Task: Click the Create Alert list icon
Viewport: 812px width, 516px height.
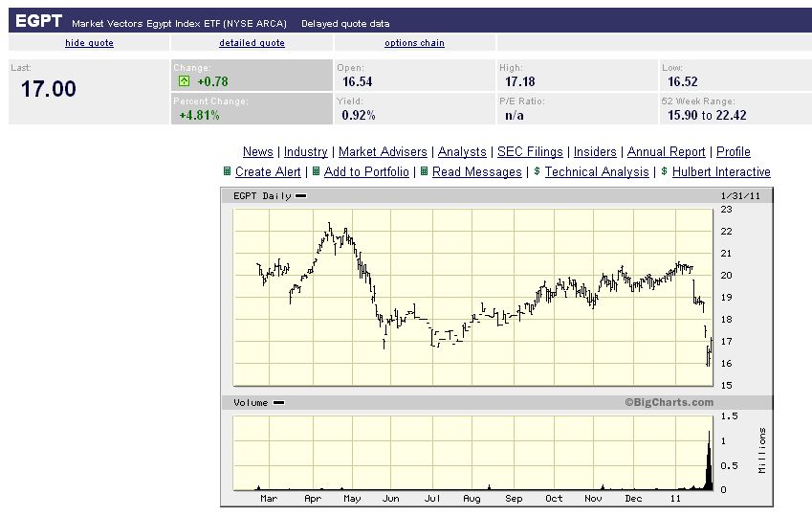Action: click(227, 171)
